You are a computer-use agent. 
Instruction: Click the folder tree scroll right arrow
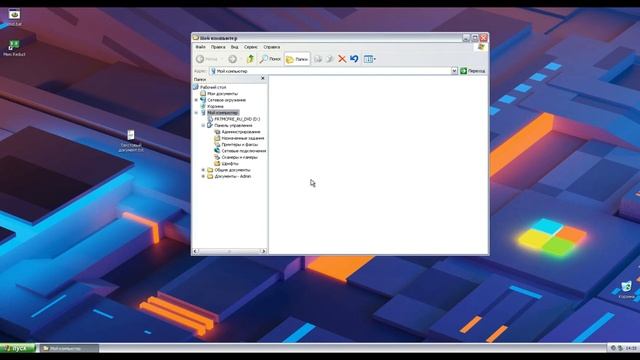click(x=263, y=251)
